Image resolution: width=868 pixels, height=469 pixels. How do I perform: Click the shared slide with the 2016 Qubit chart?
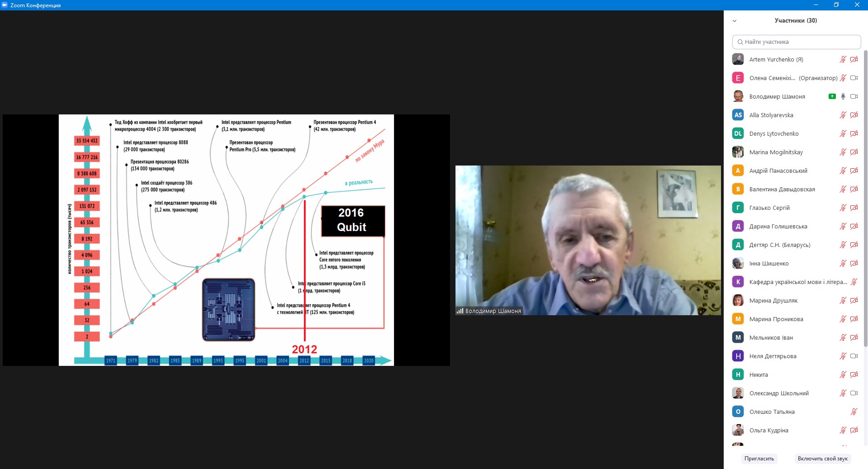[226, 240]
